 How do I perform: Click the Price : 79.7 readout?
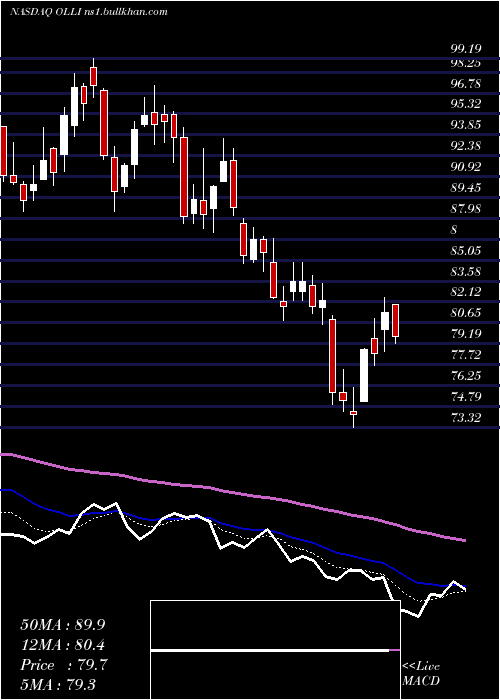[63, 665]
